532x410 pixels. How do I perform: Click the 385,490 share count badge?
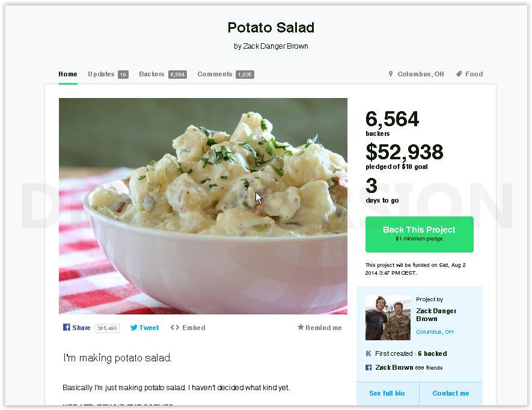[107, 328]
